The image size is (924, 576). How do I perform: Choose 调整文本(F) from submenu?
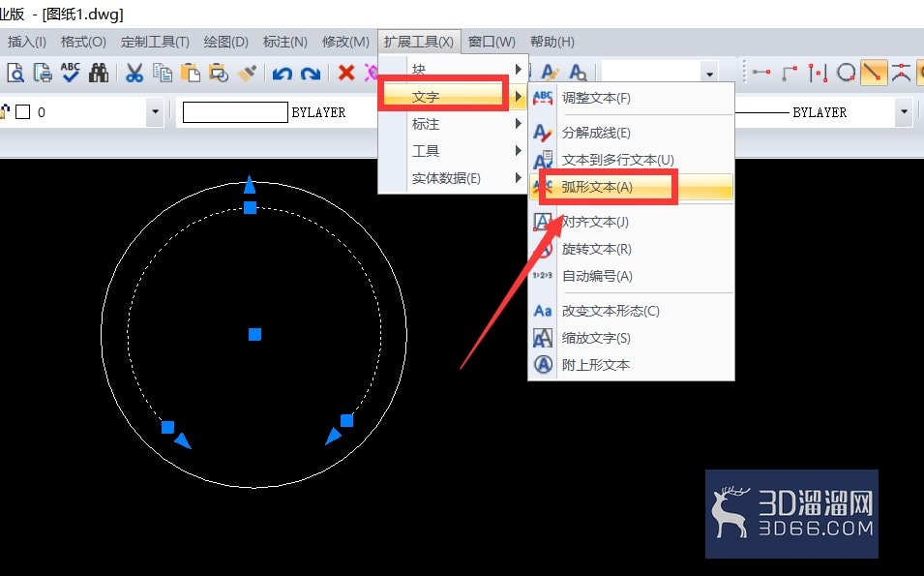(632, 98)
